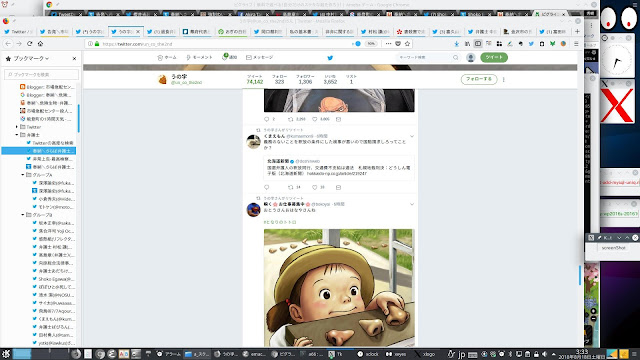Open the quoted 北海道新聞 tweet card

tap(339, 167)
